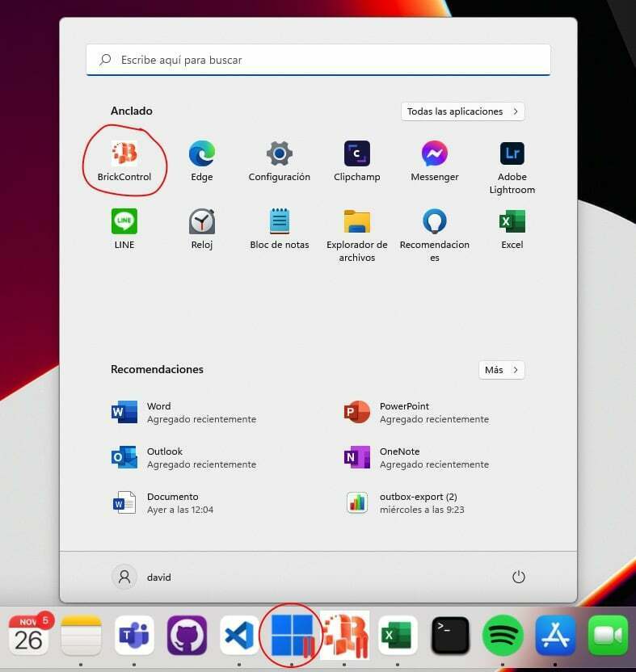This screenshot has width=636, height=672.
Task: Launch Messenger app
Action: [435, 162]
